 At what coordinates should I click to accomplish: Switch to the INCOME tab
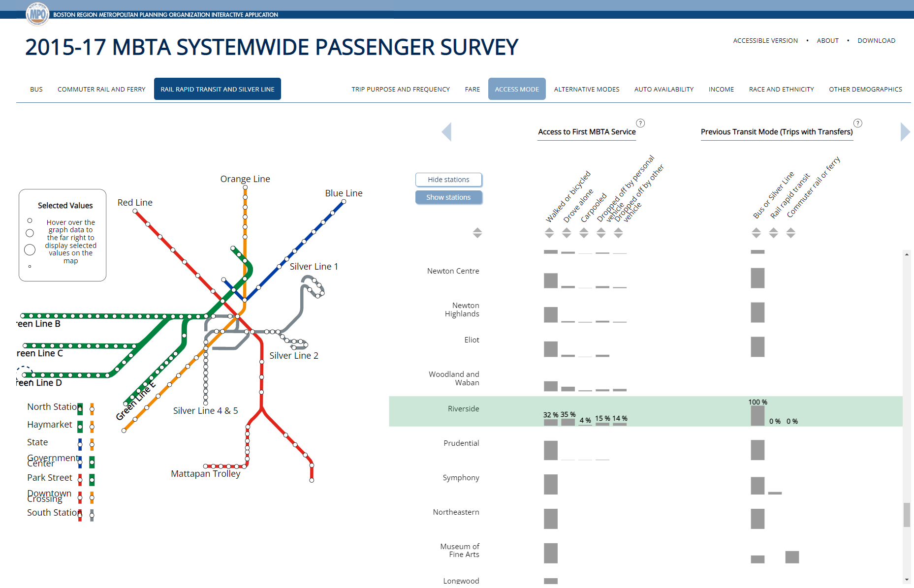(x=721, y=89)
